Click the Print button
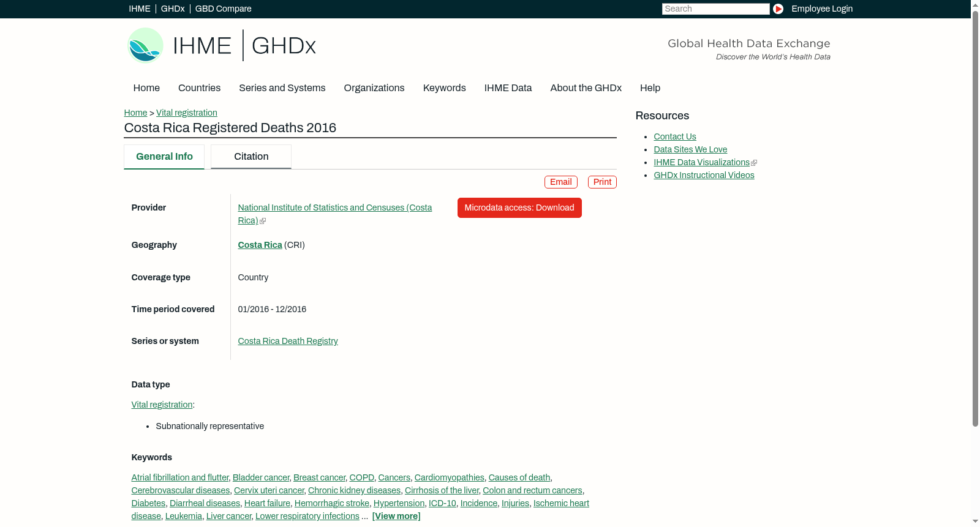Image resolution: width=980 pixels, height=527 pixels. tap(602, 182)
